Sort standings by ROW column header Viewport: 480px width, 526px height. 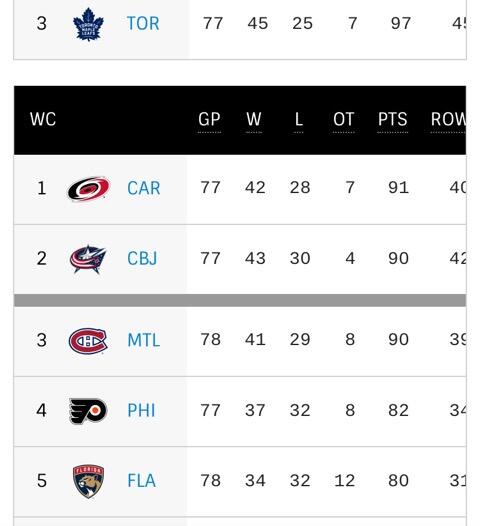448,119
